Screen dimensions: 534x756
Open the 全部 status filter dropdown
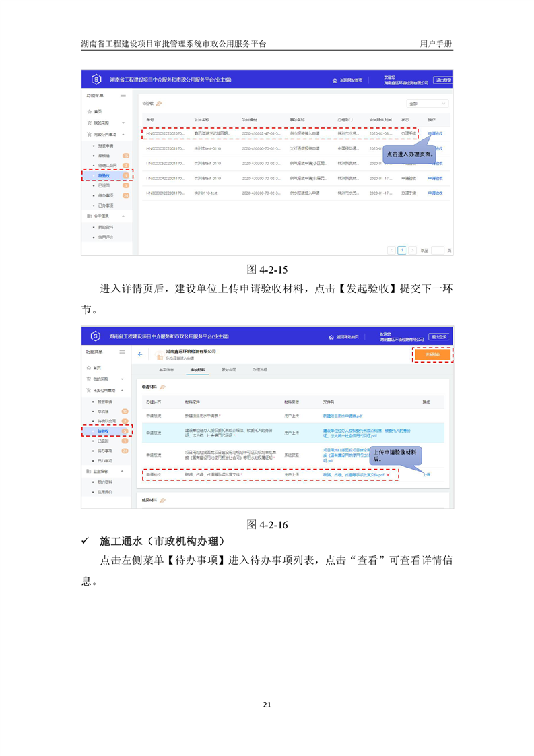tap(428, 104)
